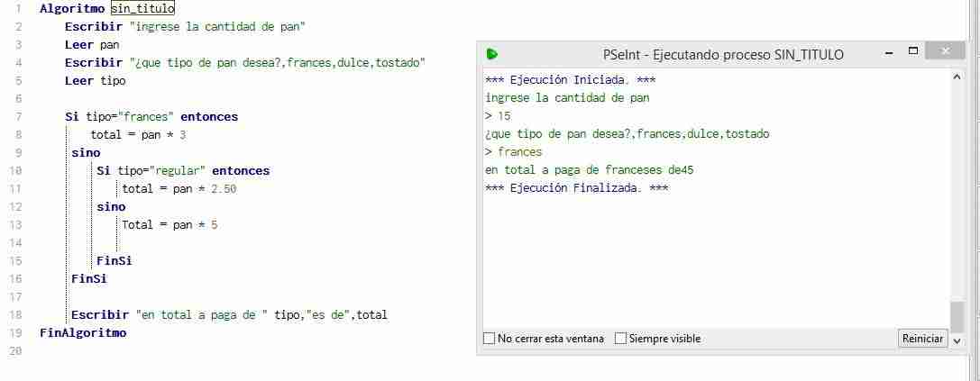
Task: Click the Ejecución Finalizada message in output
Action: point(577,188)
